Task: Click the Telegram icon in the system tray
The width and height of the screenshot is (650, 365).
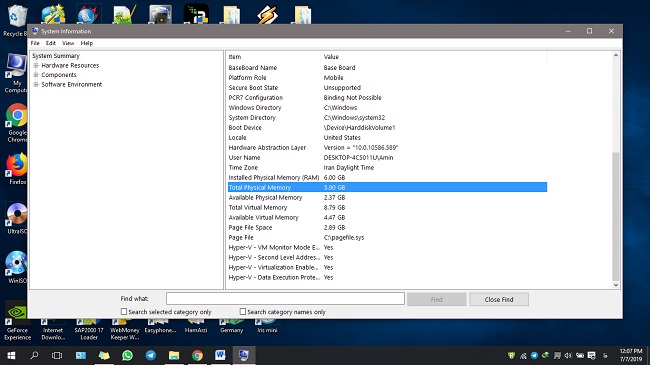Action: [534, 355]
